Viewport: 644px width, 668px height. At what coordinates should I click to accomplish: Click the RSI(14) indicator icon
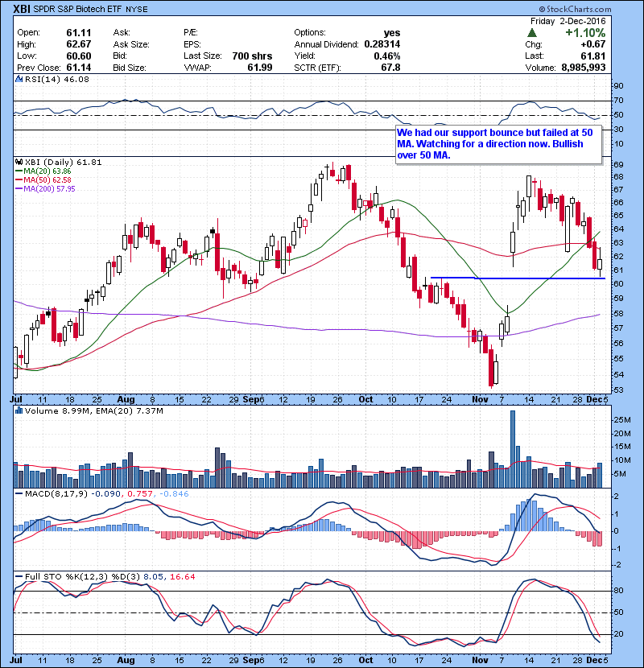[x=19, y=79]
